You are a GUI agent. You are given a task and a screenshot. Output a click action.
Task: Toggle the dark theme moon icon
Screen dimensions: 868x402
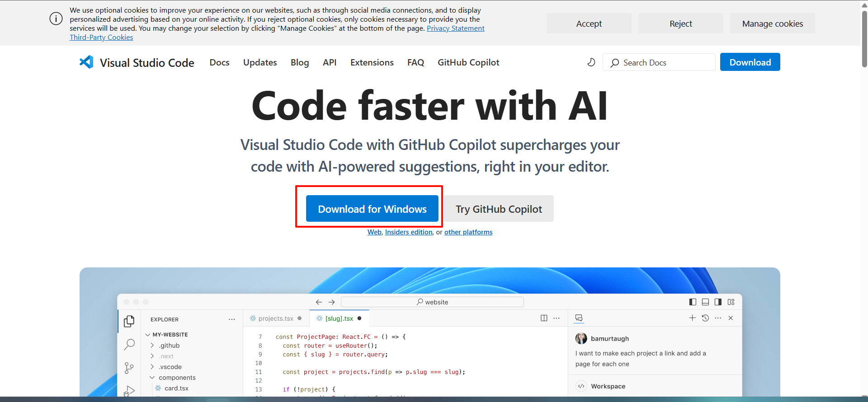coord(591,62)
